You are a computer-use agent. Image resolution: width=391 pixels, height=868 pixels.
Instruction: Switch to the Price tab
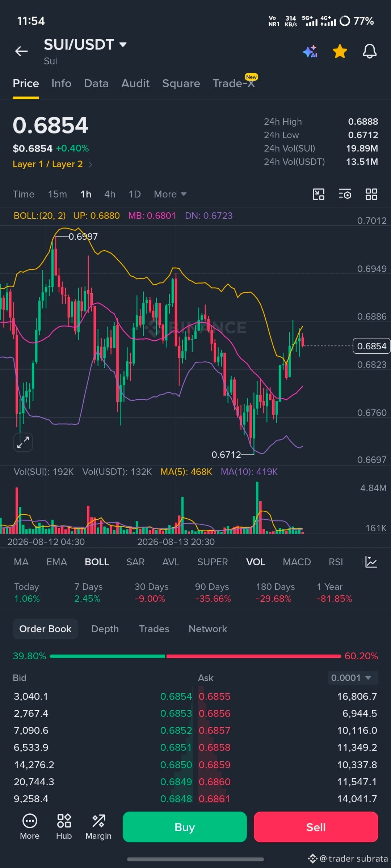(x=26, y=84)
